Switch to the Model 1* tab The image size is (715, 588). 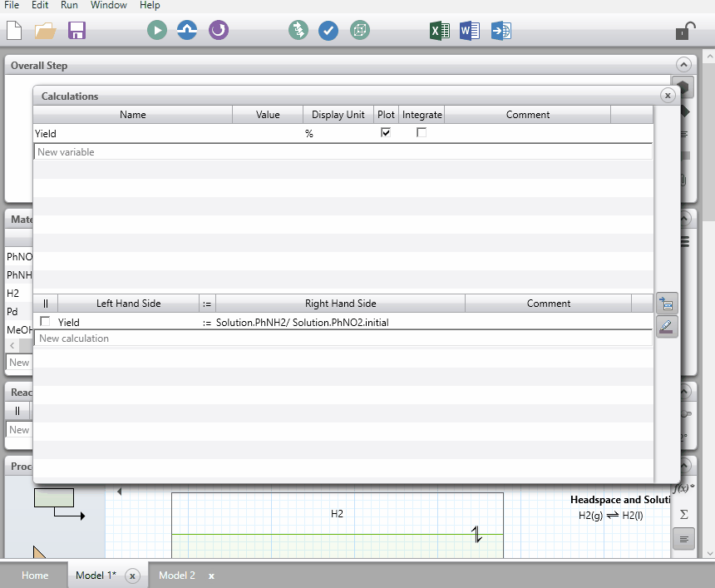[96, 576]
